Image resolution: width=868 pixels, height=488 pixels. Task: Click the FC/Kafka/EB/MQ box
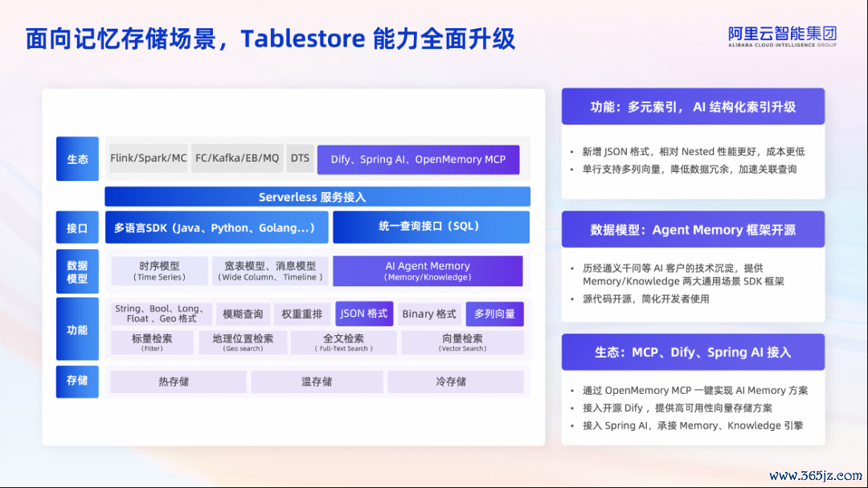click(x=237, y=158)
